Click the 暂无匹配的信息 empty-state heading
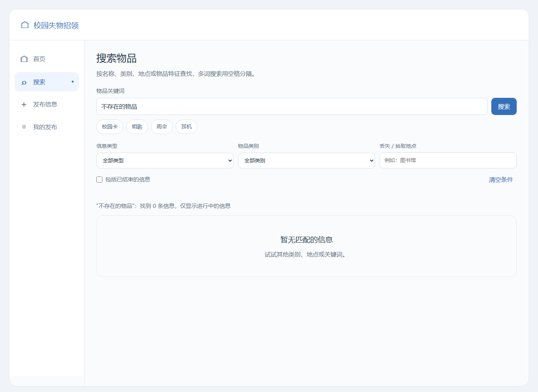Image resolution: width=538 pixels, height=392 pixels. click(x=306, y=240)
